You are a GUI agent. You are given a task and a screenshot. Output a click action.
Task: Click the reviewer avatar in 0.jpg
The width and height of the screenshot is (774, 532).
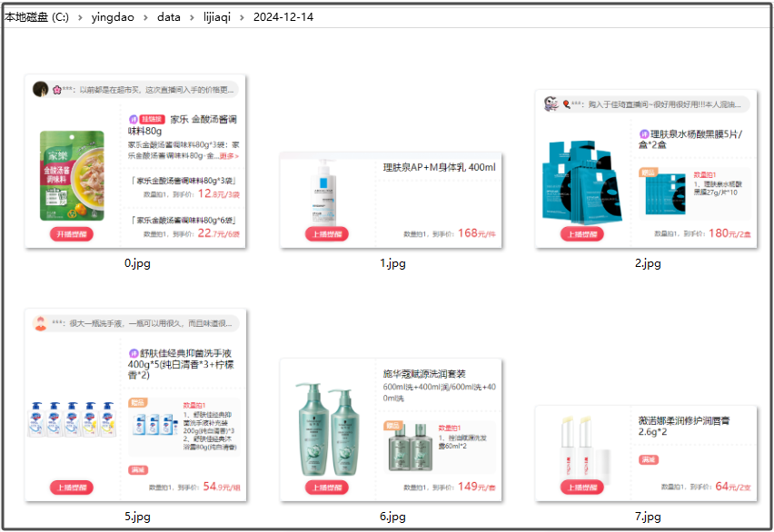tap(41, 89)
